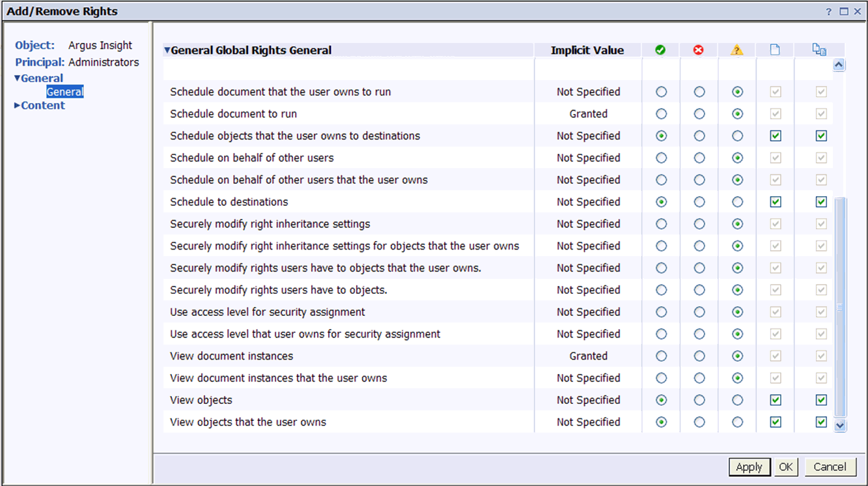
Task: Select the General sub-item in tree
Action: coord(65,92)
